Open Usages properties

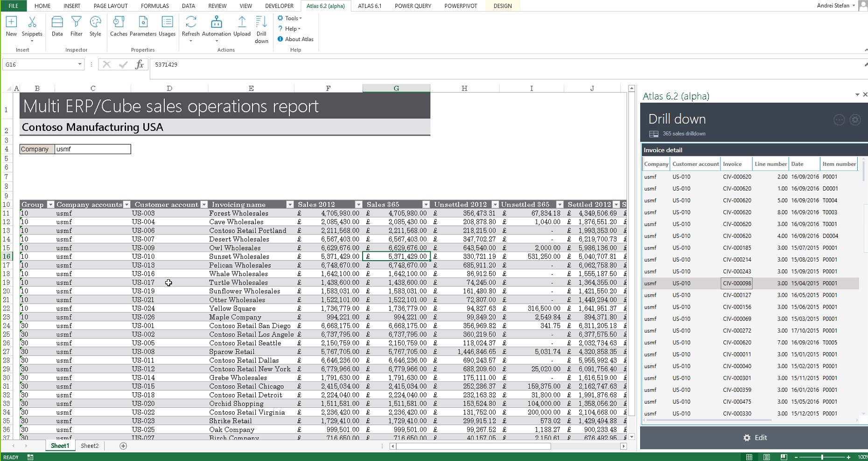click(x=167, y=26)
